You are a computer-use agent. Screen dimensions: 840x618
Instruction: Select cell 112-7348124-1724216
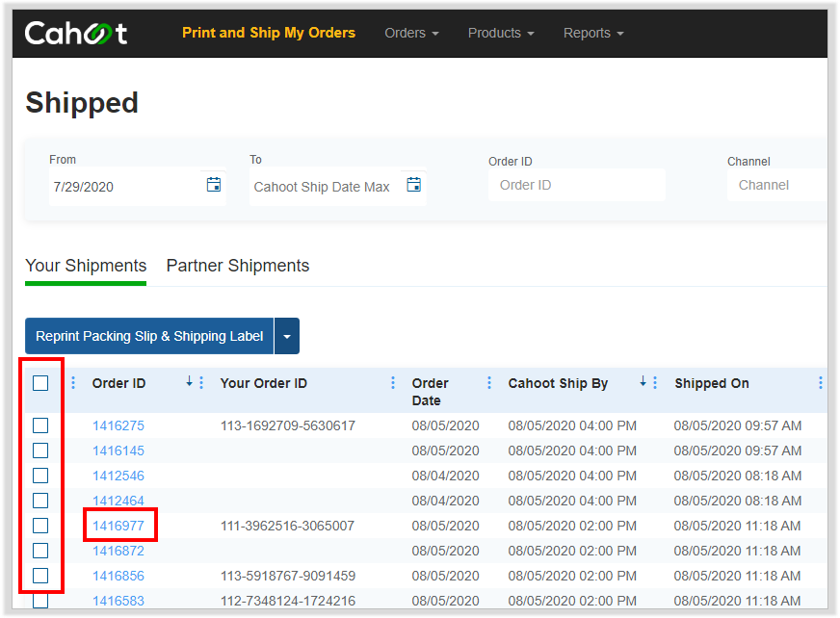(288, 601)
